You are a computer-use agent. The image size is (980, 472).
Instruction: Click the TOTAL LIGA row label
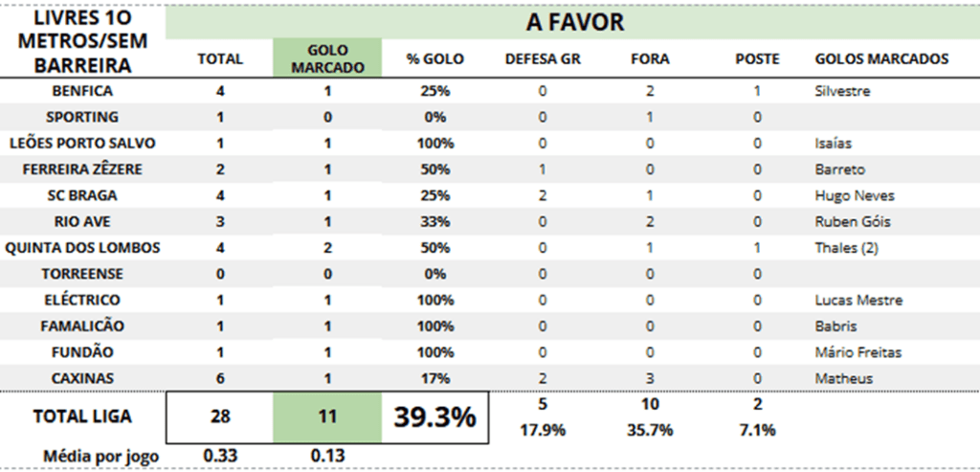(x=82, y=417)
